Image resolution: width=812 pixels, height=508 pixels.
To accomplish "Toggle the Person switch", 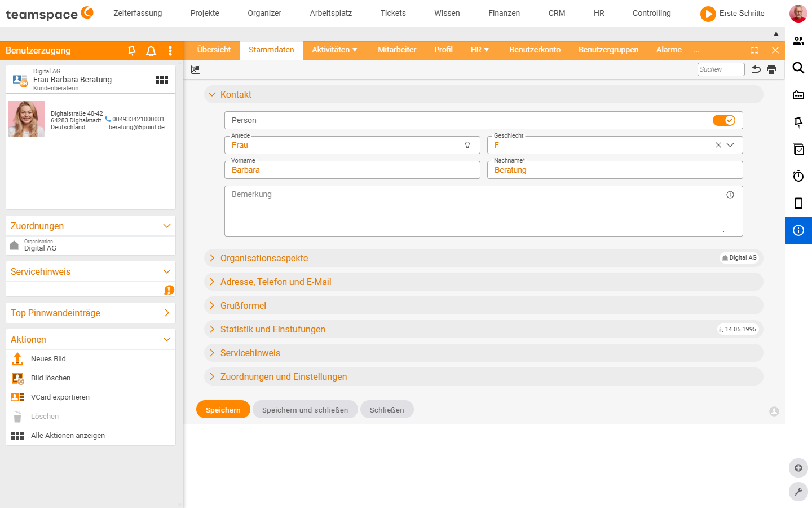I will coord(724,120).
